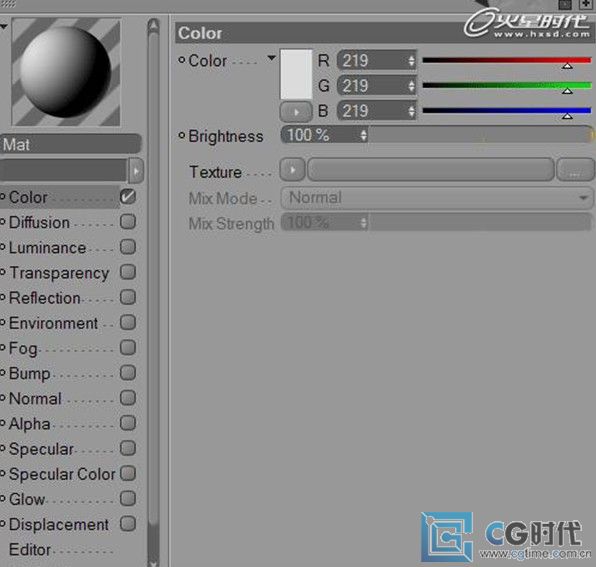
Task: Click the G value stepper arrows
Action: tap(412, 86)
